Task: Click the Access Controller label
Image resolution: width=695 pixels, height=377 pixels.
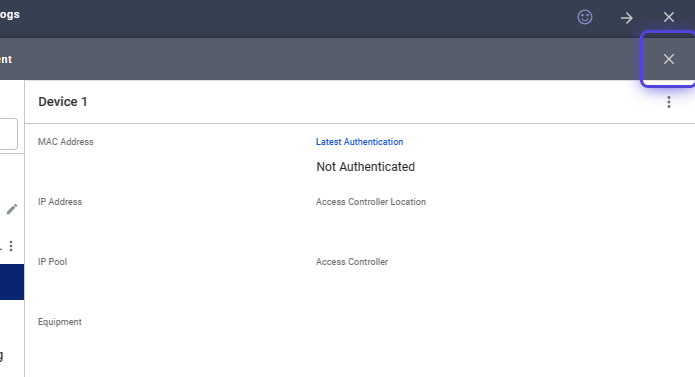Action: pyautogui.click(x=352, y=262)
